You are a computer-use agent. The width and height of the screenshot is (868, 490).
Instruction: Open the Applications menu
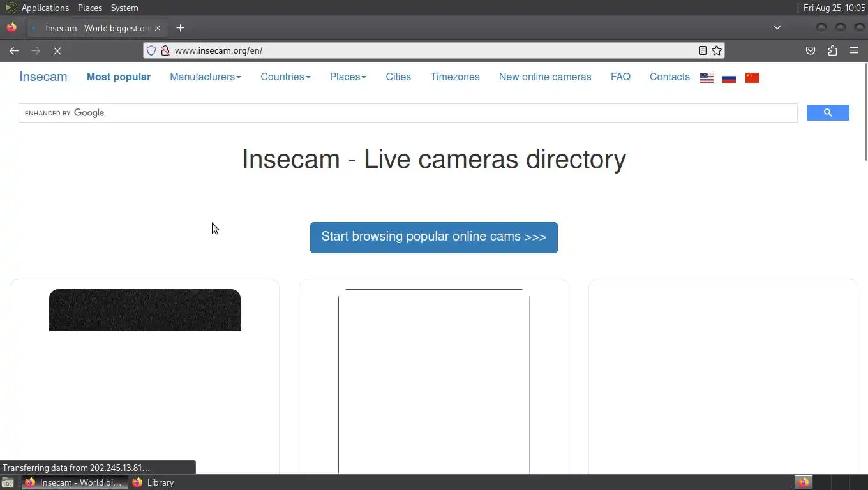tap(45, 8)
